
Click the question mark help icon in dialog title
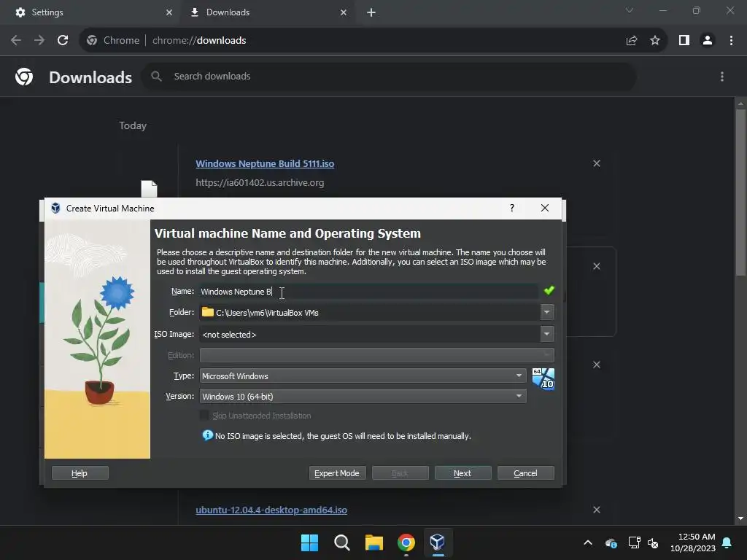[x=512, y=208]
